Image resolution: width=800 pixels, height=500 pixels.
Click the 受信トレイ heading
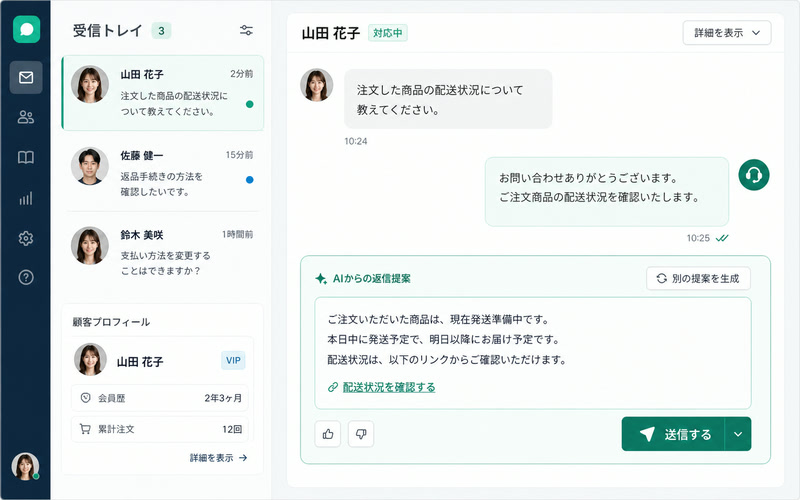point(108,31)
